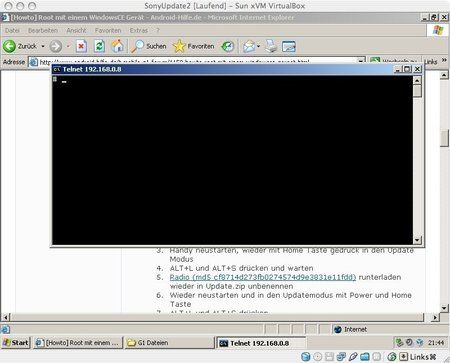Open the Datei menu

click(x=12, y=30)
